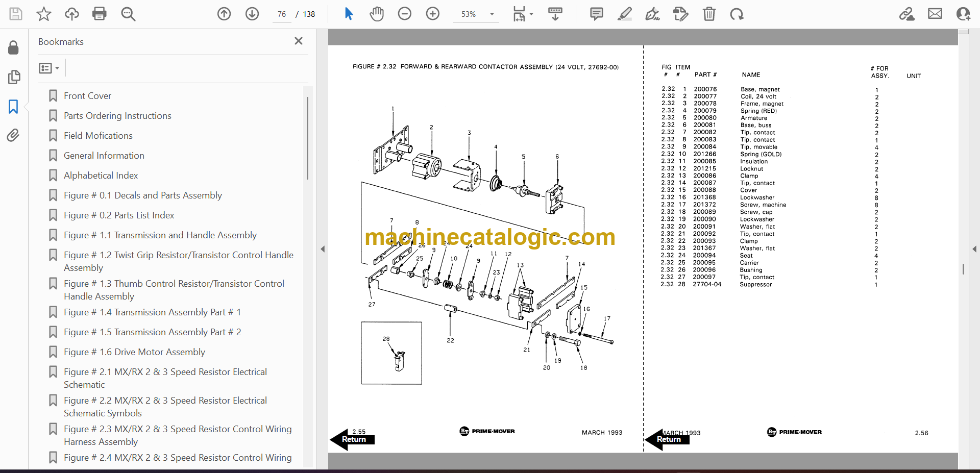Zoom out with the minus button
The height and width of the screenshot is (473, 980).
pos(405,14)
